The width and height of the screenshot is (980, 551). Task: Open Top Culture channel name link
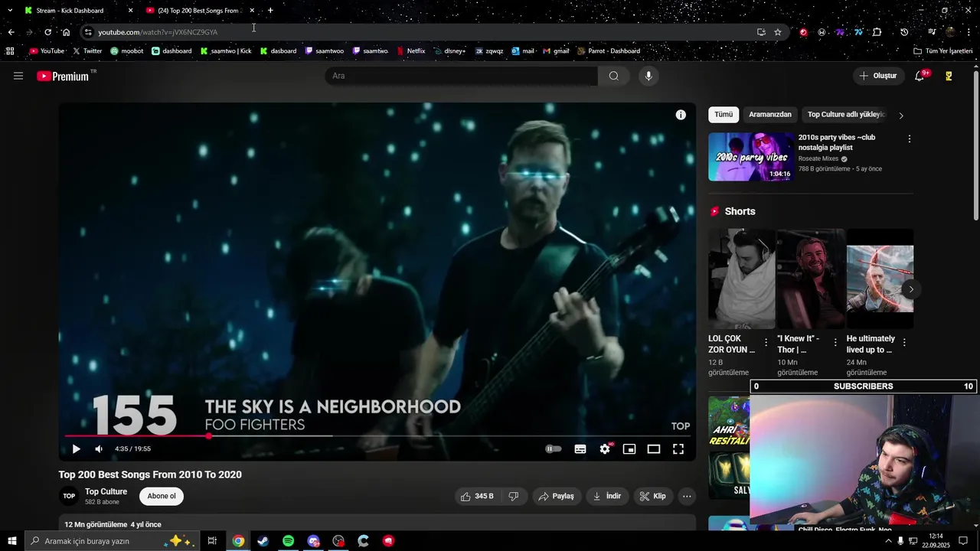106,491
